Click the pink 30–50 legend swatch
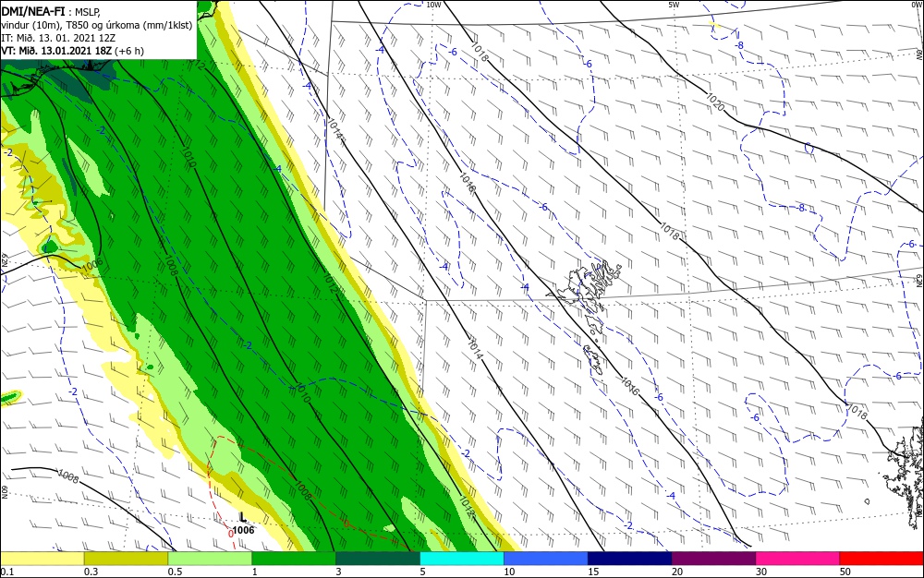Screen dimensions: 924x578 pyautogui.click(x=797, y=559)
